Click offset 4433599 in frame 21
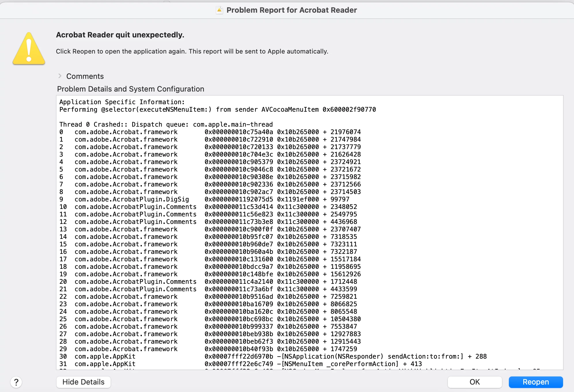574x392 pixels. tap(344, 289)
